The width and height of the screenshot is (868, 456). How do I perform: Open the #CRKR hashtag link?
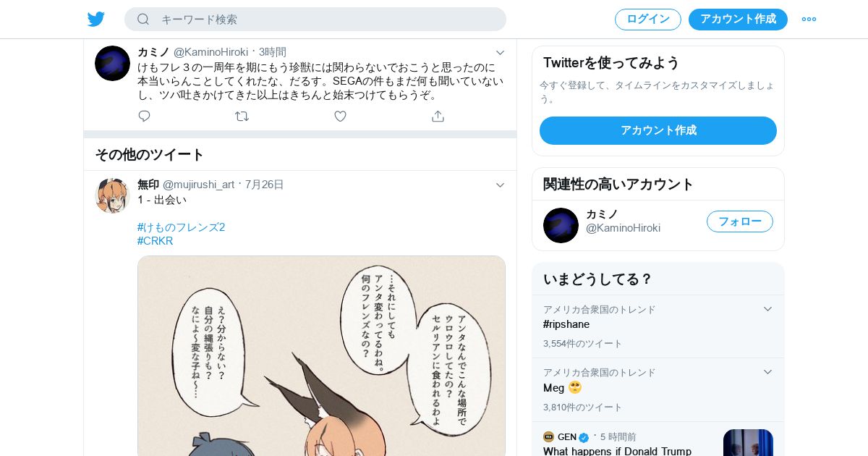click(x=155, y=241)
